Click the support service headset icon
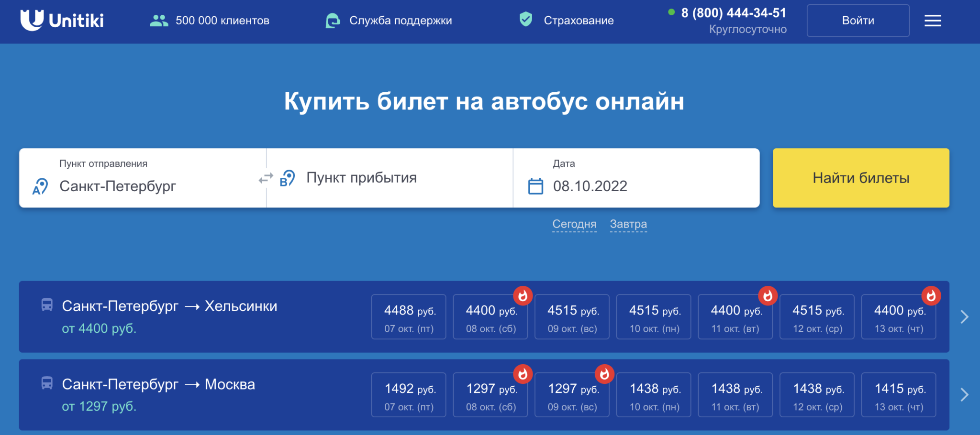Image resolution: width=980 pixels, height=435 pixels. point(333,21)
